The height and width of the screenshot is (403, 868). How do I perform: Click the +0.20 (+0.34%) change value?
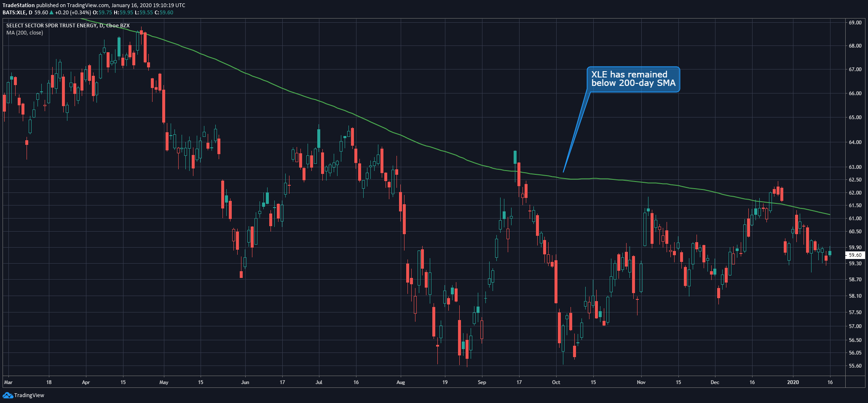click(73, 13)
